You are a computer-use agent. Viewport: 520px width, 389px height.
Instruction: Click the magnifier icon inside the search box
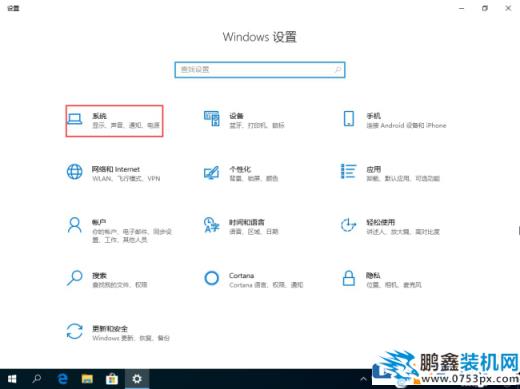(338, 70)
